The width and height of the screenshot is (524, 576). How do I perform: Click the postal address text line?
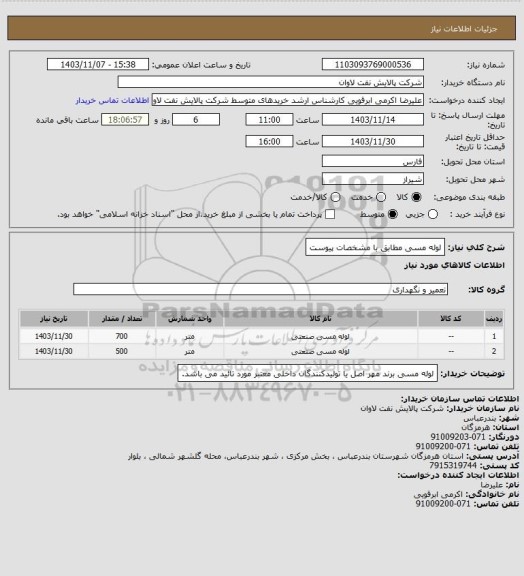click(x=296, y=456)
